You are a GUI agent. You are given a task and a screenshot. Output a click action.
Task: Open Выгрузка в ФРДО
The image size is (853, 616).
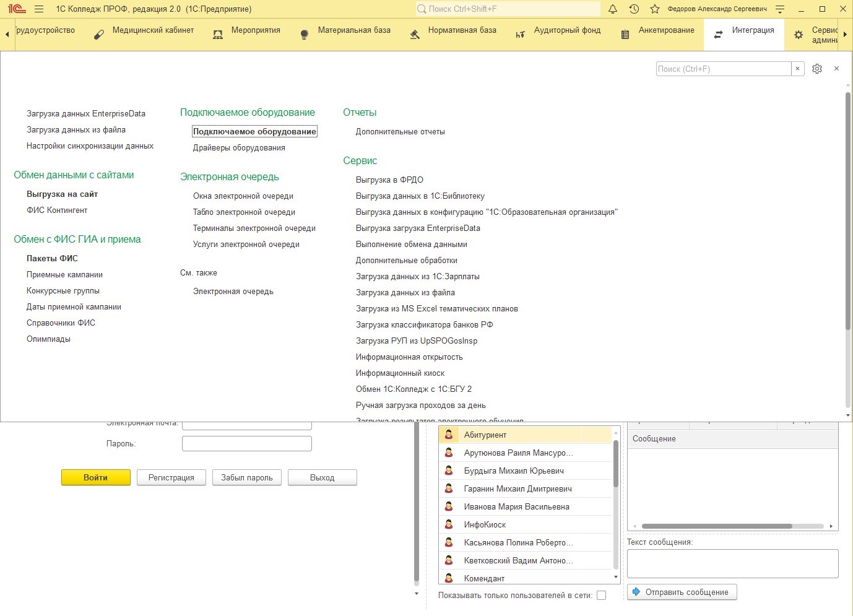click(389, 180)
